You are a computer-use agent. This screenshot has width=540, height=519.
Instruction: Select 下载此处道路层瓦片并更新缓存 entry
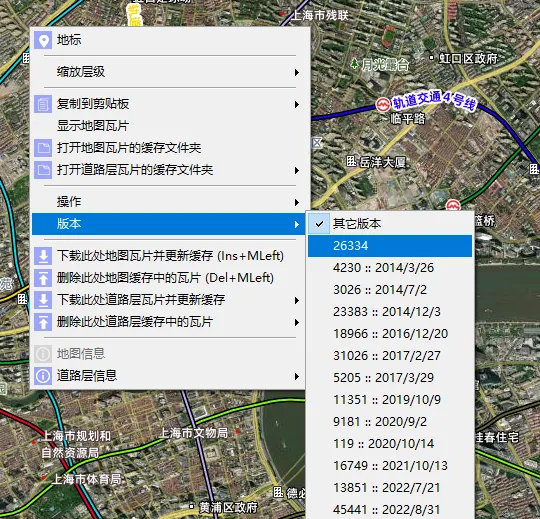point(168,300)
